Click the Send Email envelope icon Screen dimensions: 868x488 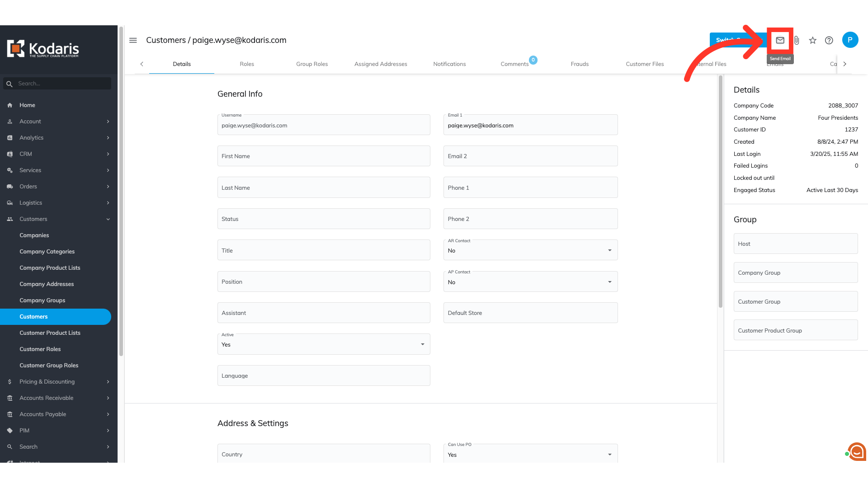point(780,41)
